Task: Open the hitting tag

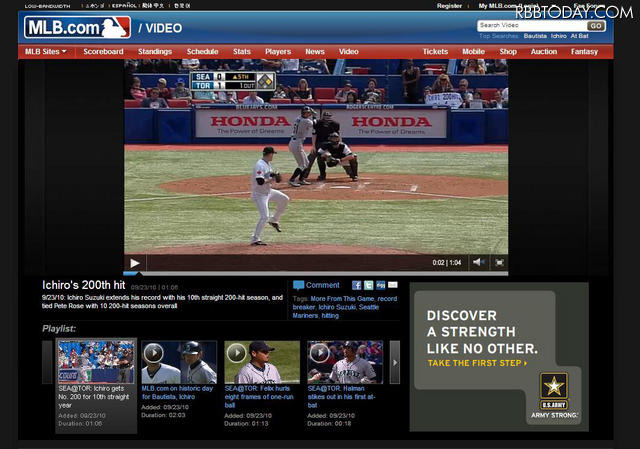Action: [330, 316]
